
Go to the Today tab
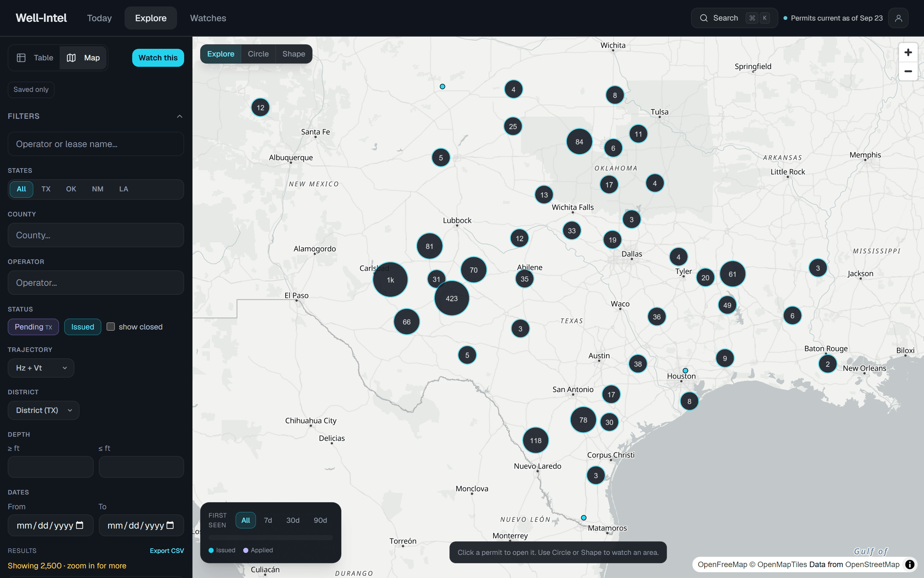point(99,18)
